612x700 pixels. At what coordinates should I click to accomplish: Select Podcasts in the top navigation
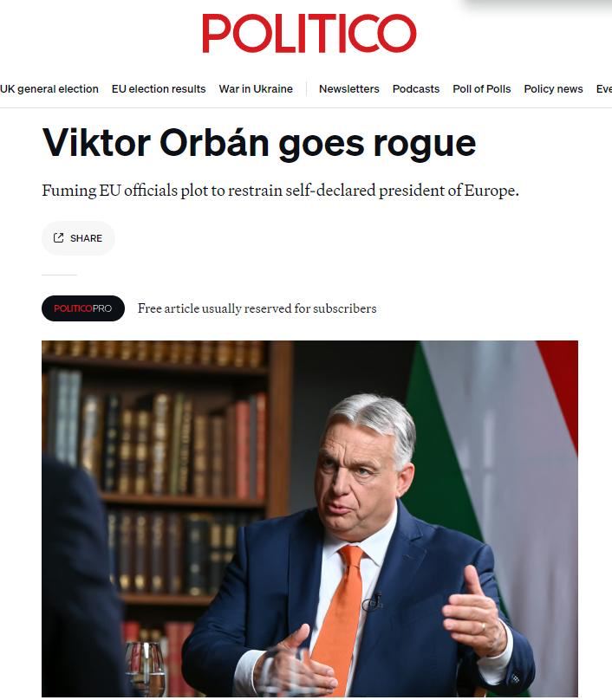(416, 89)
